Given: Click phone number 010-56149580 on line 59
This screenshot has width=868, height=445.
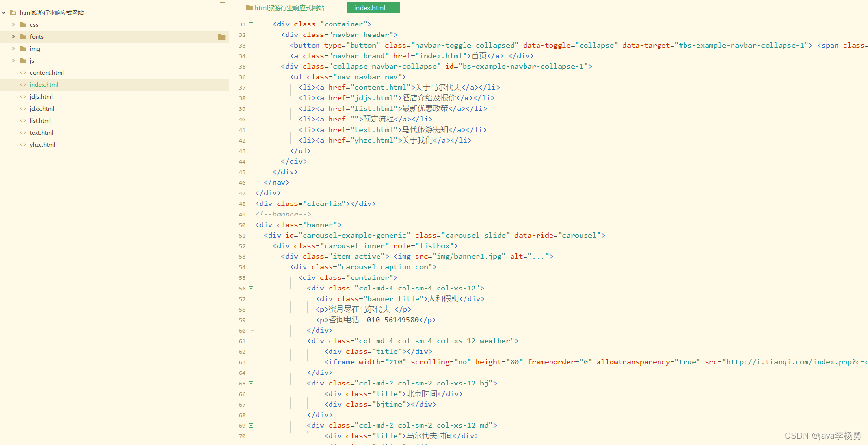Looking at the screenshot, I should (x=393, y=320).
